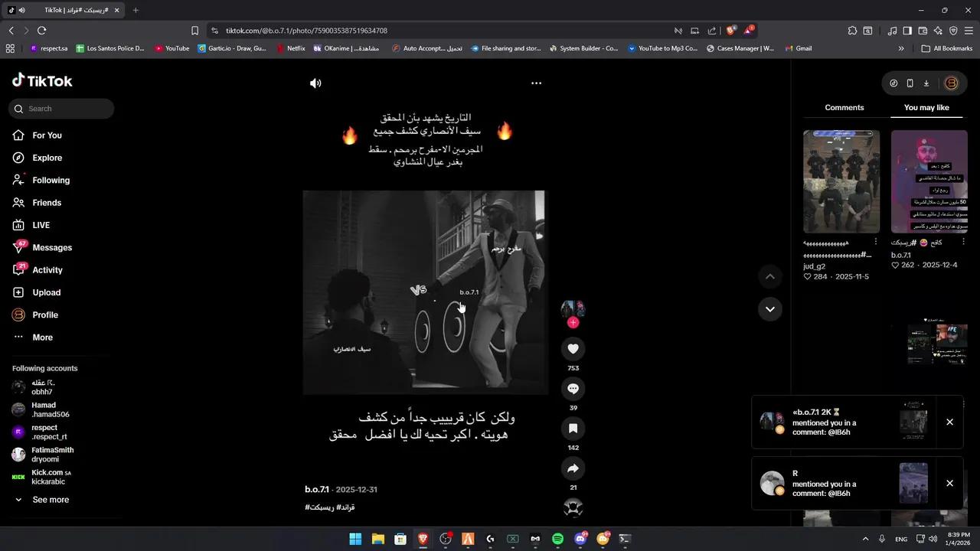This screenshot has width=980, height=551.
Task: Go to the next post with the down arrow
Action: pos(770,309)
